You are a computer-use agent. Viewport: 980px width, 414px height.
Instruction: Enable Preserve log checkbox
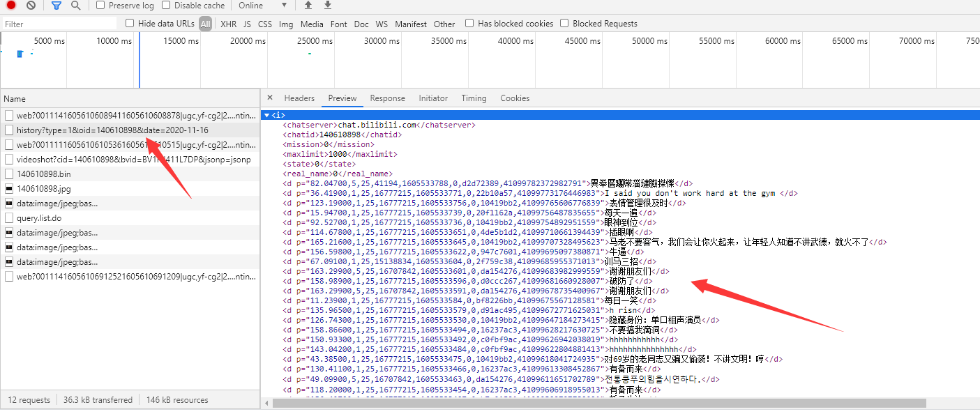[x=100, y=5]
